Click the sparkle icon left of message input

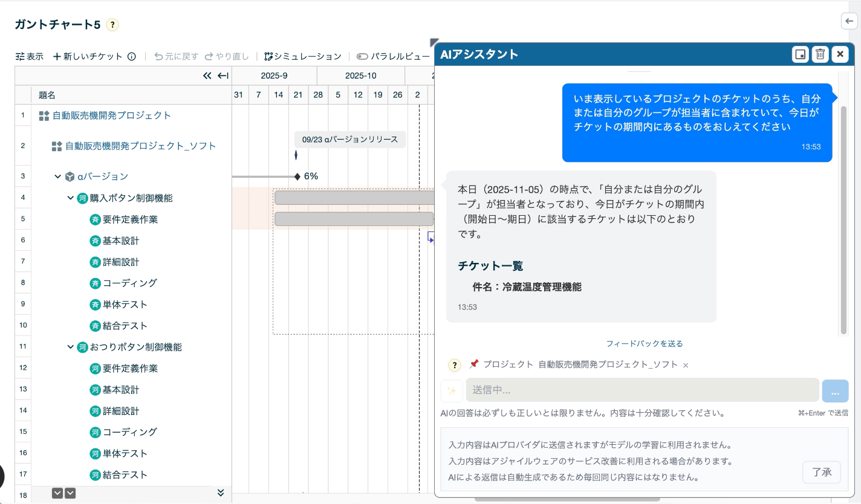pyautogui.click(x=451, y=390)
